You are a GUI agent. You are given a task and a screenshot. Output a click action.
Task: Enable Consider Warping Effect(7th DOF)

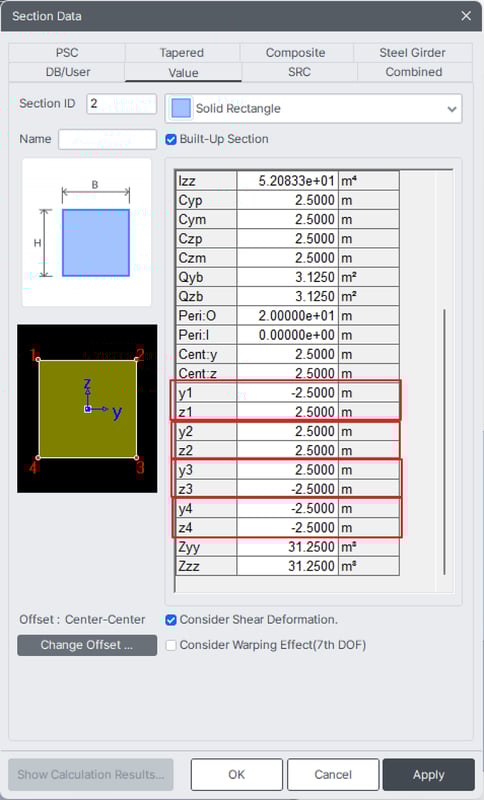pos(171,645)
